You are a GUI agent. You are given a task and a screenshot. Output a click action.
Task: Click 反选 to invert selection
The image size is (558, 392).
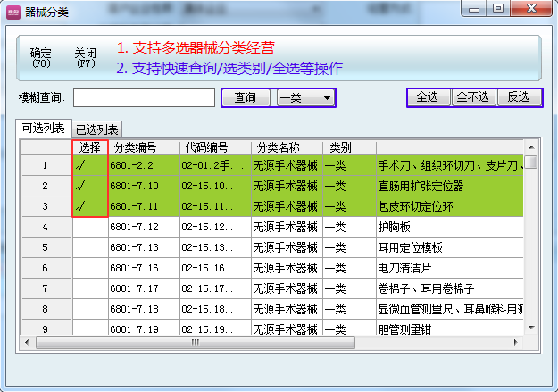point(518,97)
